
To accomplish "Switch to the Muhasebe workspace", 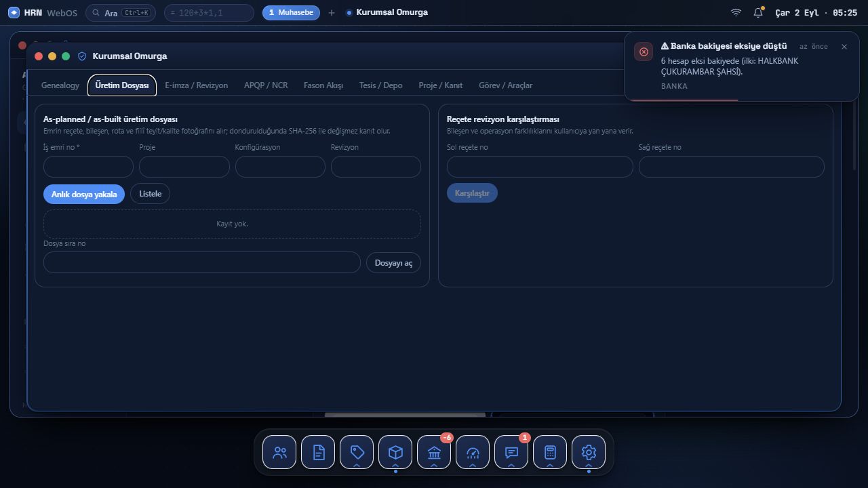I will point(291,13).
